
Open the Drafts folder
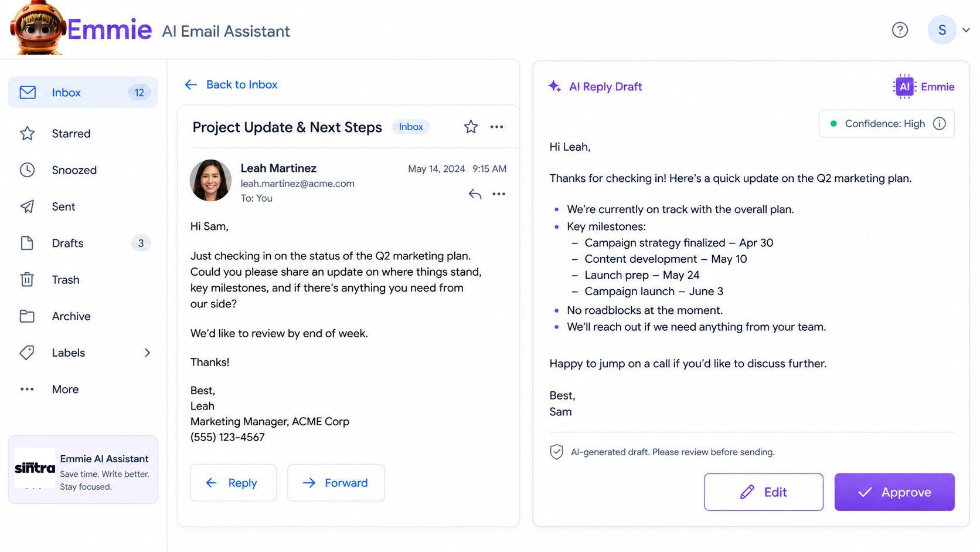coord(83,243)
